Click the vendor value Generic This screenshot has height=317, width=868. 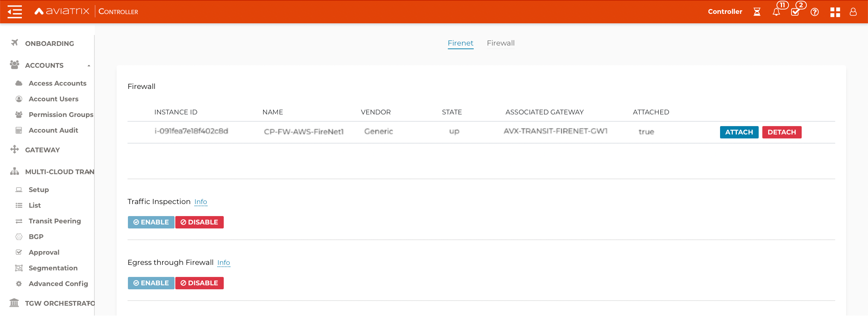tap(379, 131)
